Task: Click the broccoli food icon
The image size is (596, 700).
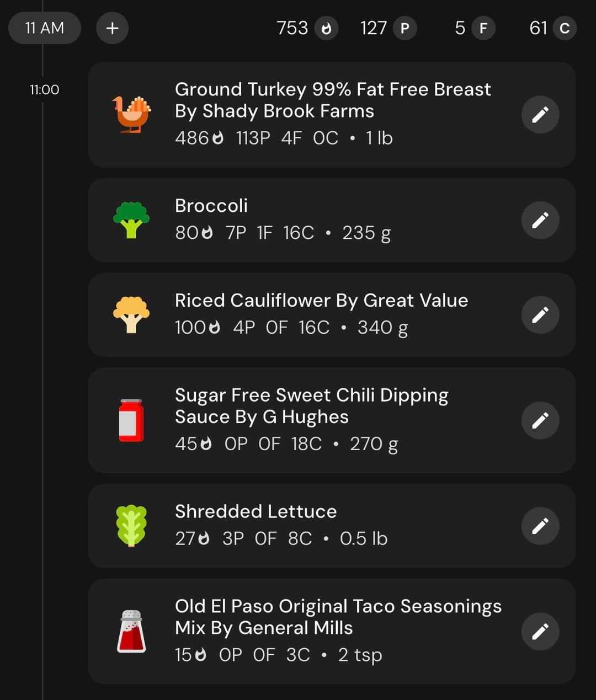Action: pyautogui.click(x=131, y=220)
